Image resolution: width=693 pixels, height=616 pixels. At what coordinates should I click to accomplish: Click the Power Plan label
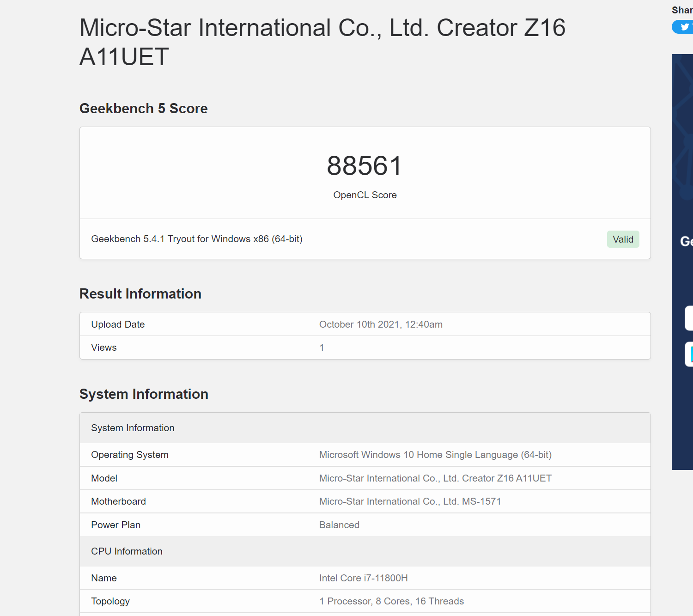[x=116, y=525]
